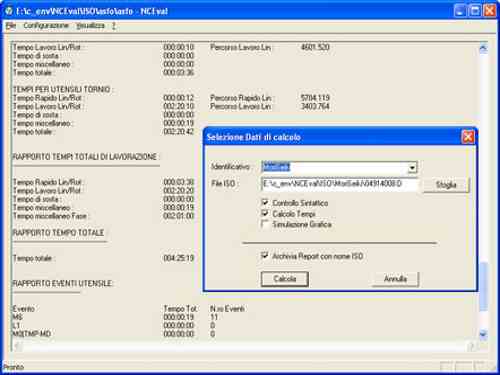The width and height of the screenshot is (500, 375).
Task: Click the File ISO path field
Action: pos(339,184)
